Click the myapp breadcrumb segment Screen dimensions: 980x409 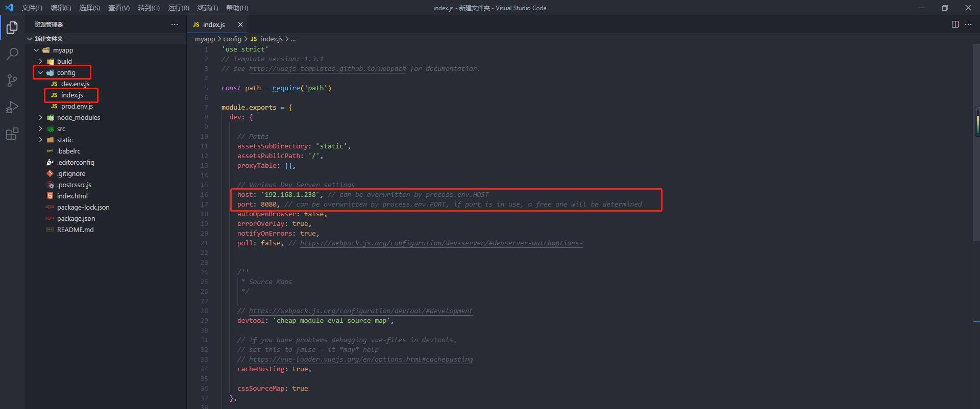tap(205, 39)
